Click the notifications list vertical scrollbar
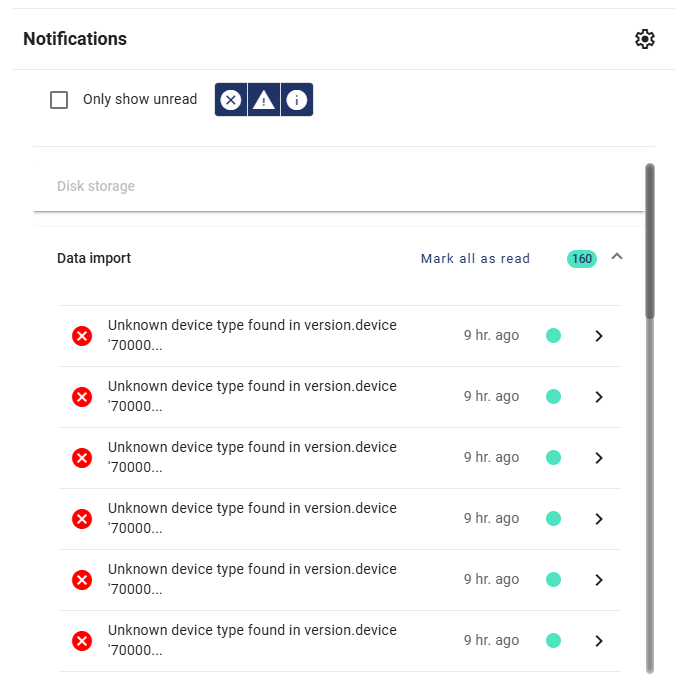Viewport: 687px width, 687px height. pos(650,240)
